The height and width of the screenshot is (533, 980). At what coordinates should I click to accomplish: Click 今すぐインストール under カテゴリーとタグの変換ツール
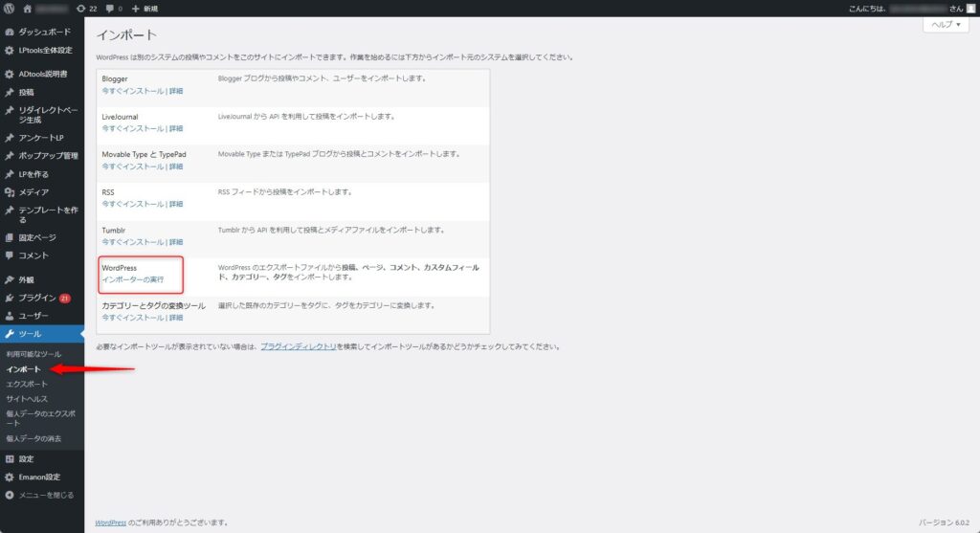(132, 318)
